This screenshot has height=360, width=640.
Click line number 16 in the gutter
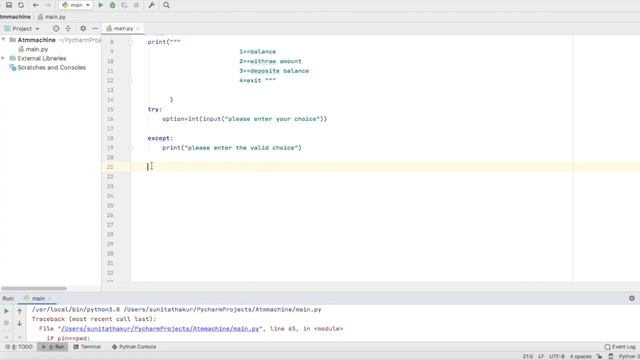(110, 119)
